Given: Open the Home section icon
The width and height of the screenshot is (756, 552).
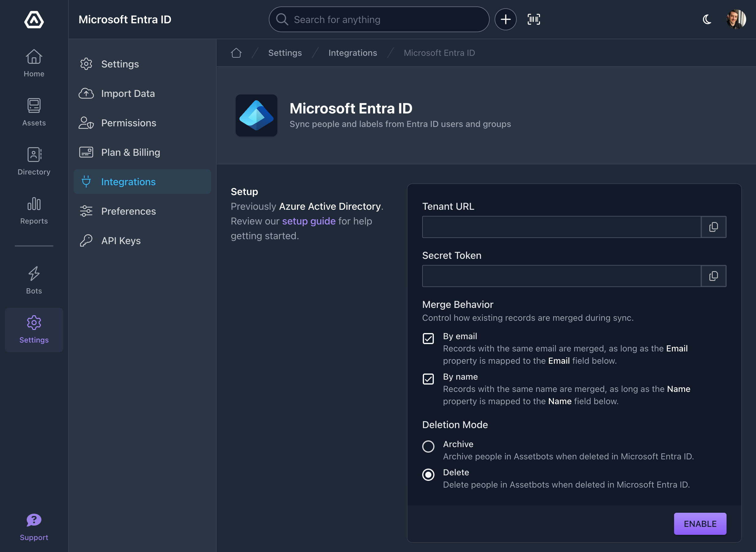Looking at the screenshot, I should coord(34,56).
